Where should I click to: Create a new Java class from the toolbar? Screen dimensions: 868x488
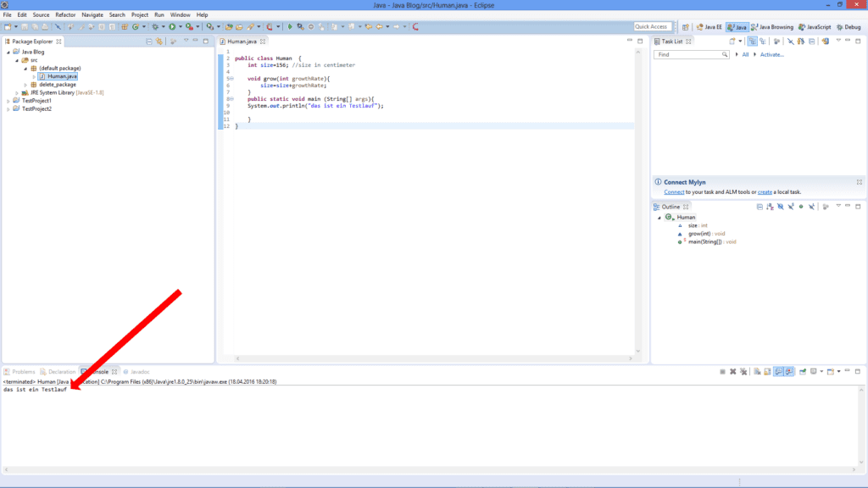tap(136, 26)
